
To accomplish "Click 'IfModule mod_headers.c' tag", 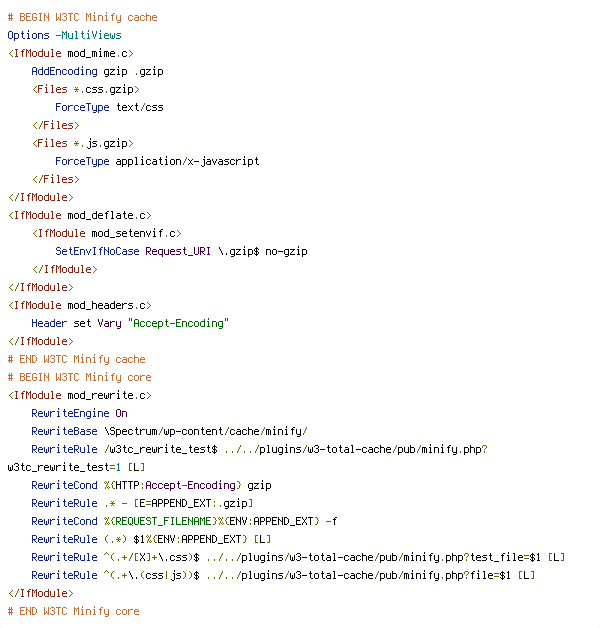I will coord(80,306).
